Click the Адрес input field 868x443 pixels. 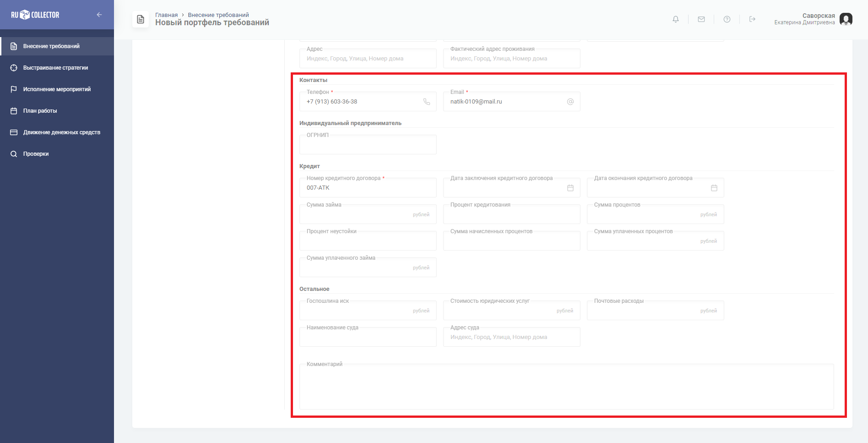[x=368, y=58]
